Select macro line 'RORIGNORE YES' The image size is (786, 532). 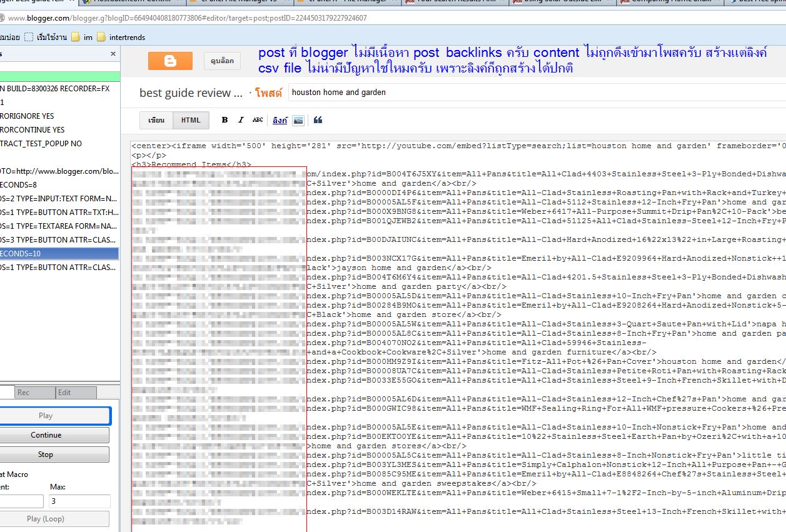pos(59,116)
